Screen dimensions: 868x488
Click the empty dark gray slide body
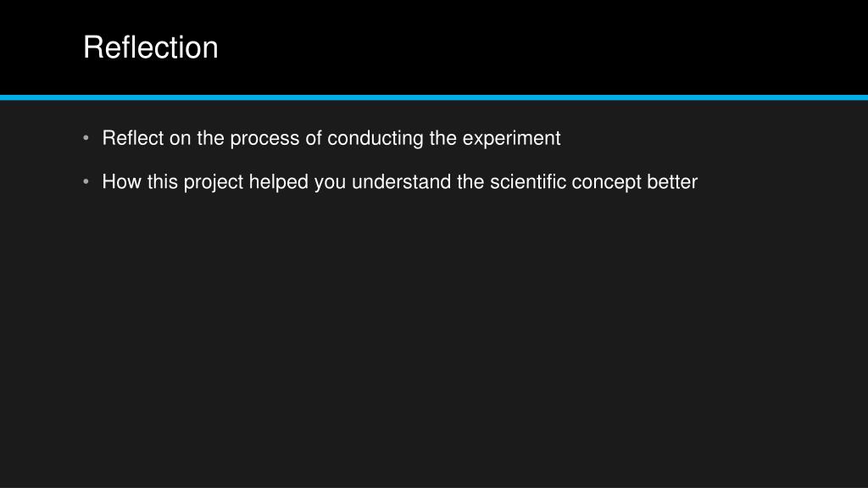tap(434, 337)
